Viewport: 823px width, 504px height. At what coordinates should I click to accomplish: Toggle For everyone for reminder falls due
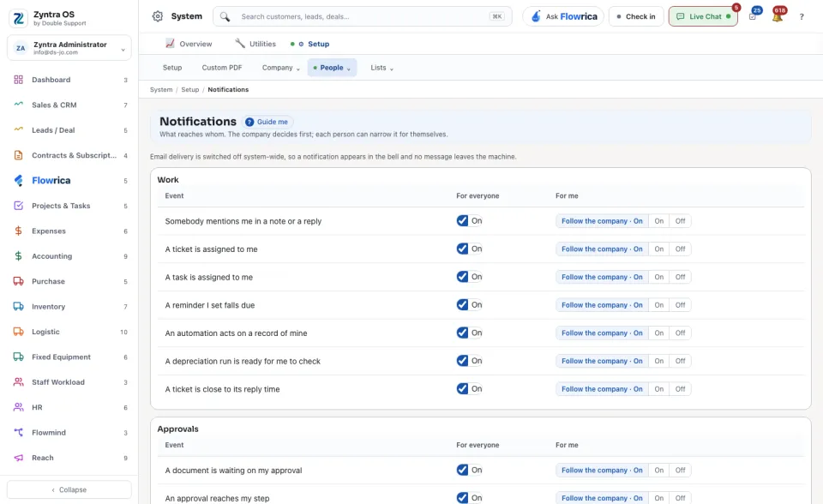[x=462, y=305]
